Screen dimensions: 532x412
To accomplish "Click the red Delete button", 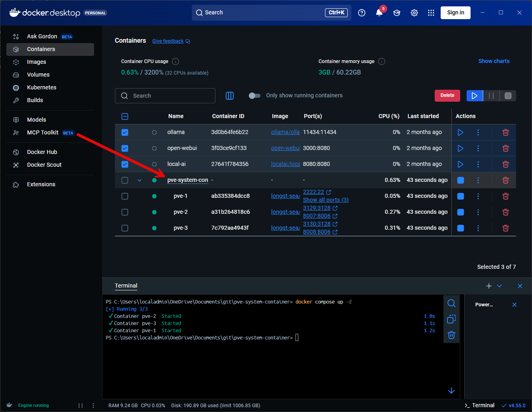I will (x=447, y=96).
